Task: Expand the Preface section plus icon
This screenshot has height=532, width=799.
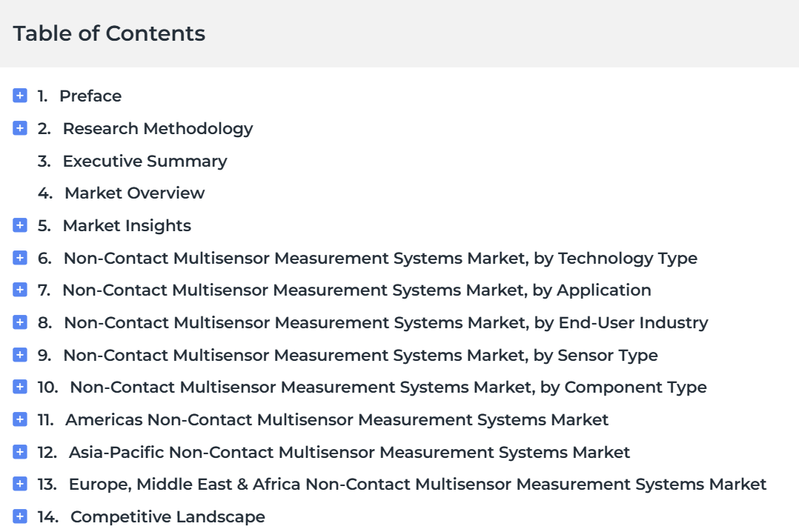Action: coord(20,96)
